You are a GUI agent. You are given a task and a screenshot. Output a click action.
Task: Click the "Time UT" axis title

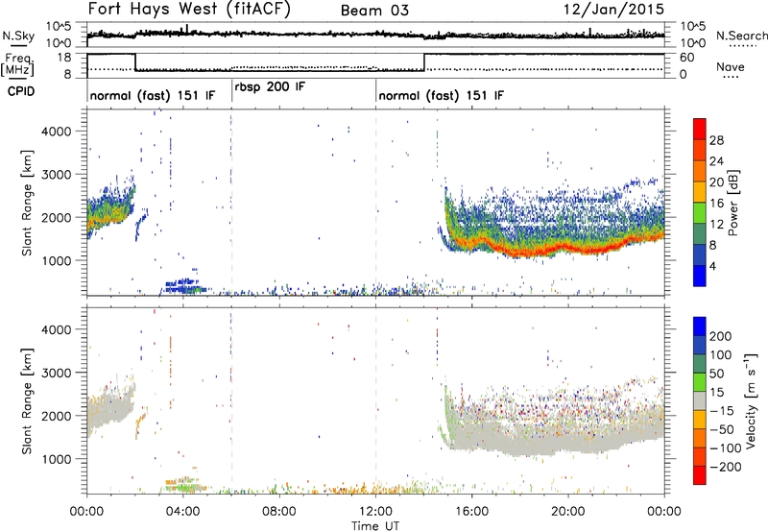[x=375, y=526]
